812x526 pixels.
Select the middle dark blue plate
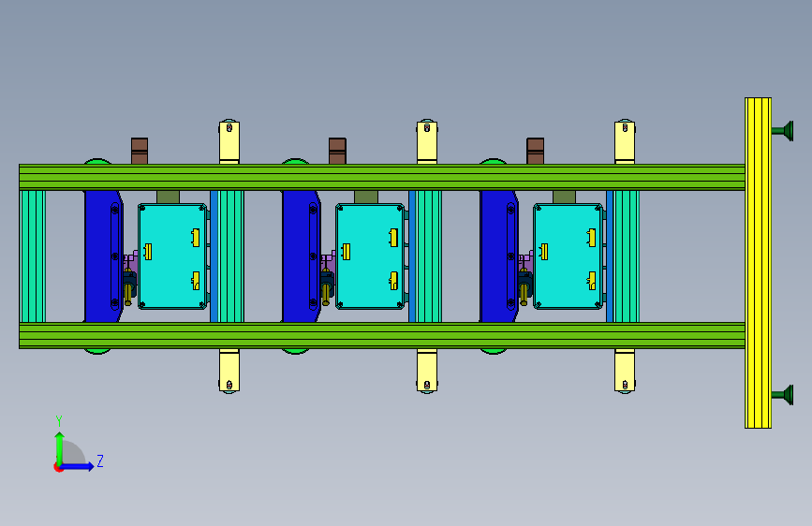(x=302, y=256)
